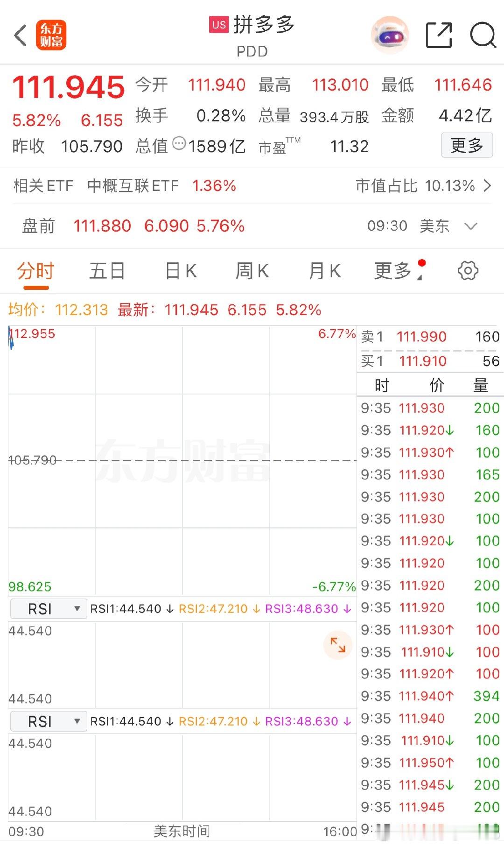
Task: Tap the 最低 111.646 value
Action: [463, 85]
